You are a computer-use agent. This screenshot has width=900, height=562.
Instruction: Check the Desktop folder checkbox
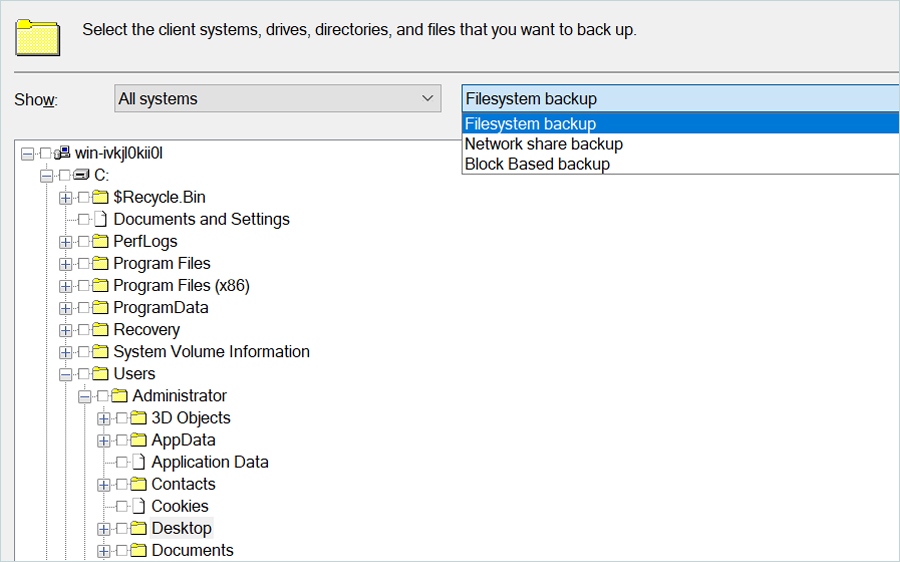122,528
